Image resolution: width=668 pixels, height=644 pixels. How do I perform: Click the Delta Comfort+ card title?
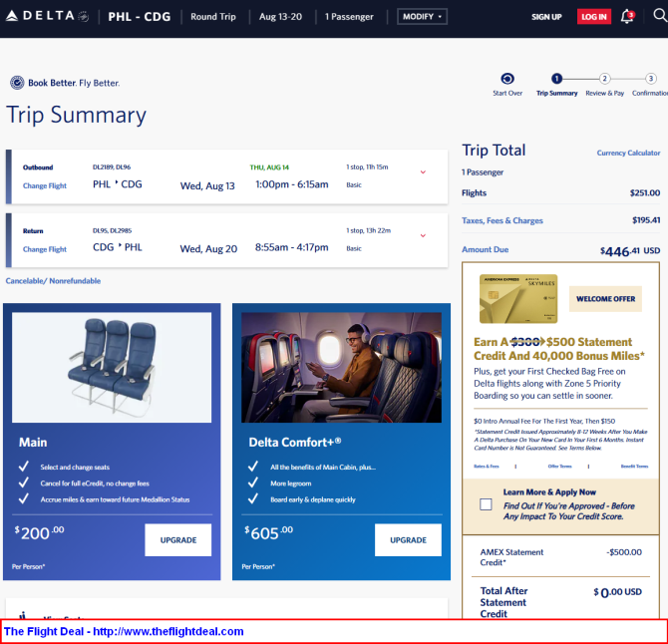[x=295, y=442]
